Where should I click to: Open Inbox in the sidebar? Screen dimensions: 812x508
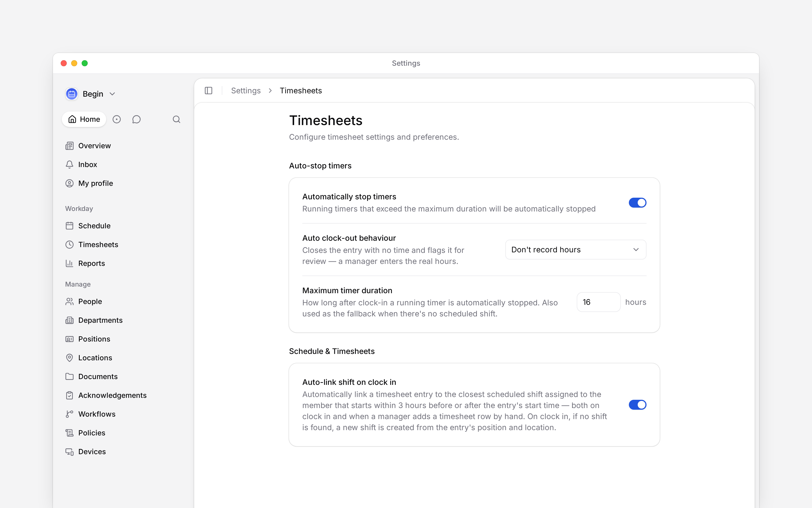tap(88, 165)
